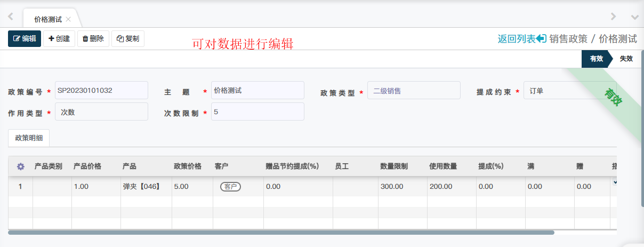
Task: Click the left tab scroll arrow
Action: pos(10,17)
